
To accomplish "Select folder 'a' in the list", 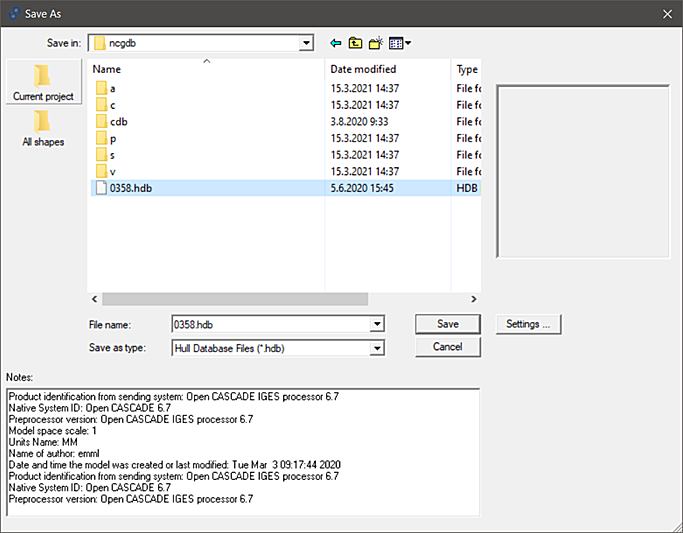I will point(112,88).
